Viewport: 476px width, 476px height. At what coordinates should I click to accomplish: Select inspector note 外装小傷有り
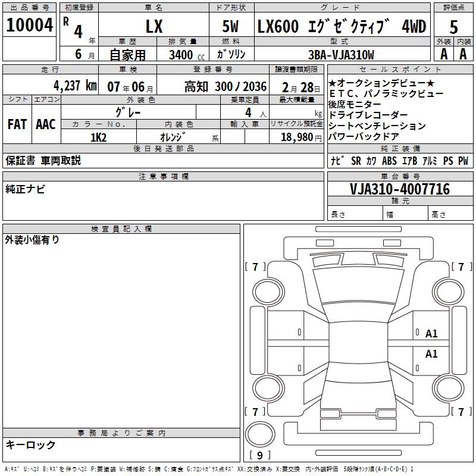click(x=32, y=240)
